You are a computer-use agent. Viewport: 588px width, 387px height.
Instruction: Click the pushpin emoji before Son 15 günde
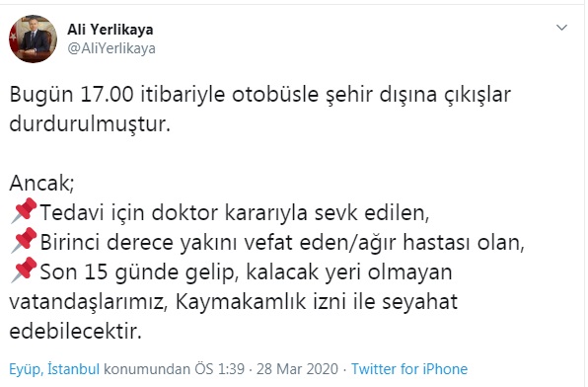pos(24,271)
